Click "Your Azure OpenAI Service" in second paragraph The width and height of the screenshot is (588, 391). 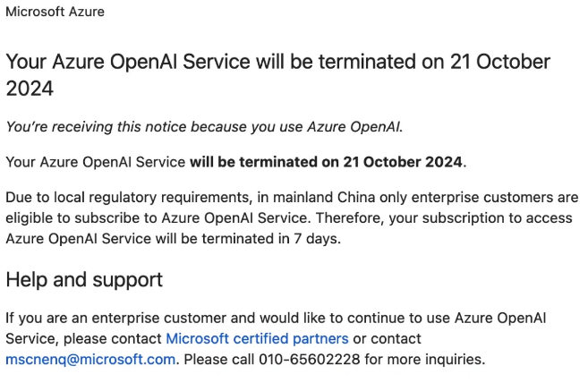coord(96,162)
